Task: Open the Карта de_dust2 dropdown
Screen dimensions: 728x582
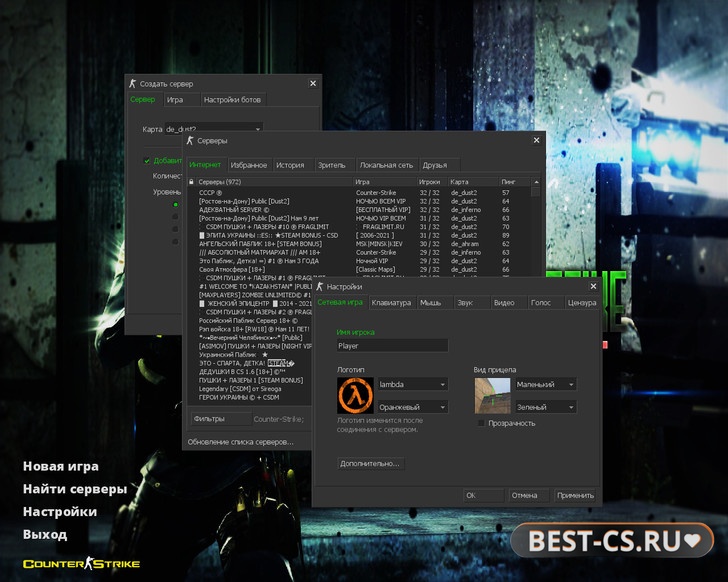Action: tap(214, 129)
